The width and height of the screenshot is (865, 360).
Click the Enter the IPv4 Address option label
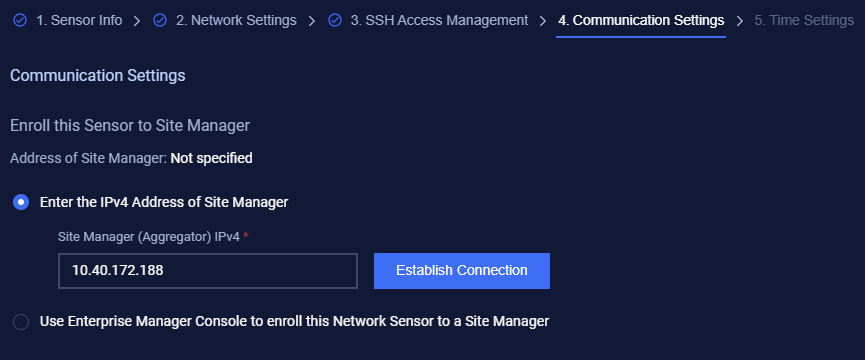(164, 202)
